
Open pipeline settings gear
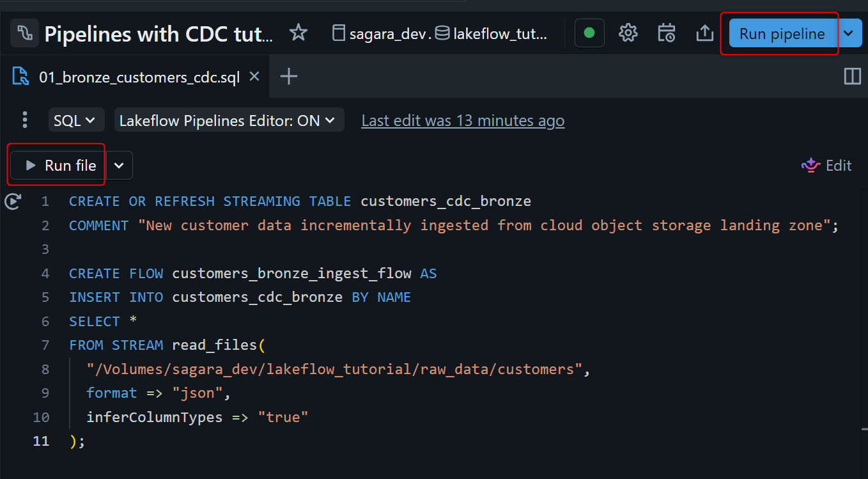pos(628,33)
